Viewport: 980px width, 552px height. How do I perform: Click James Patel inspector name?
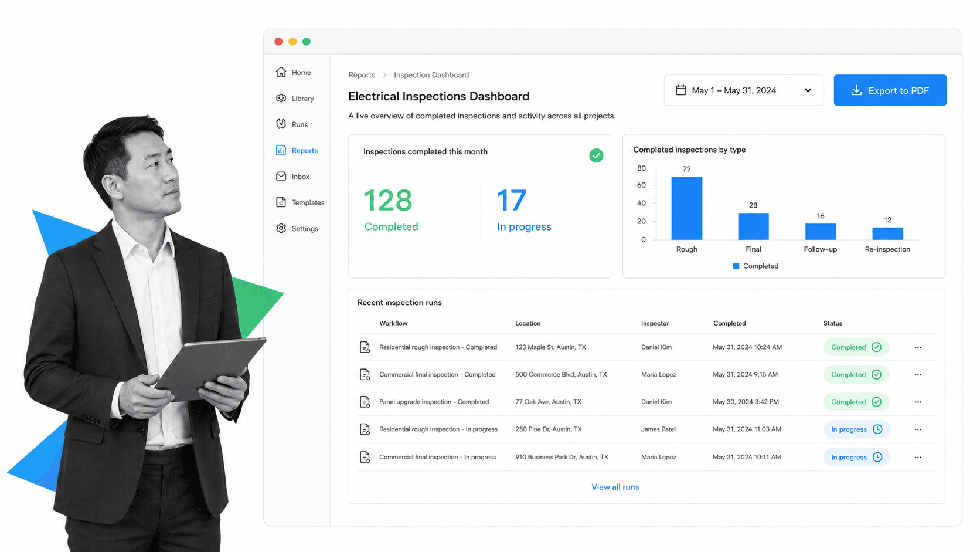658,429
